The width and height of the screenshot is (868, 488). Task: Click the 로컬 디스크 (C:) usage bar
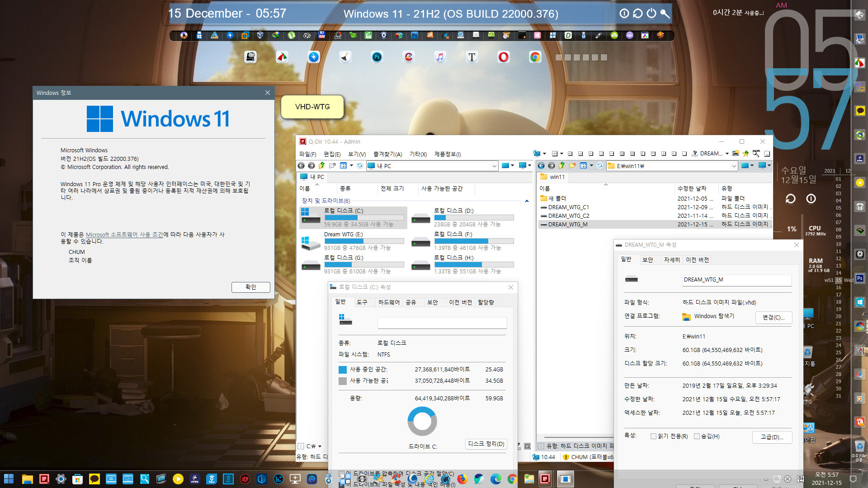point(363,217)
